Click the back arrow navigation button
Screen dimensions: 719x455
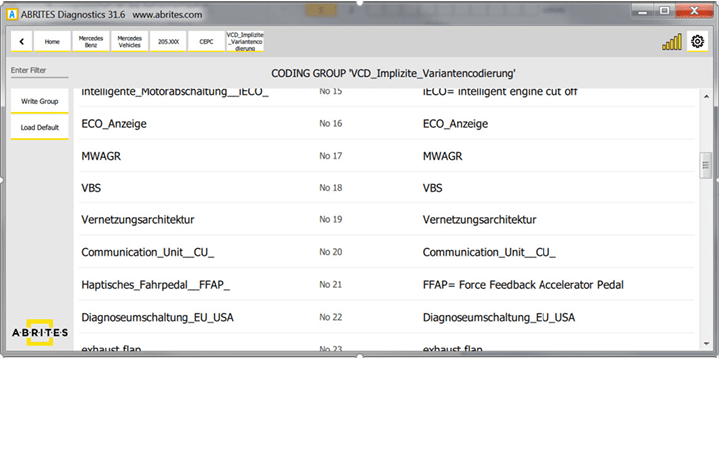tap(22, 41)
